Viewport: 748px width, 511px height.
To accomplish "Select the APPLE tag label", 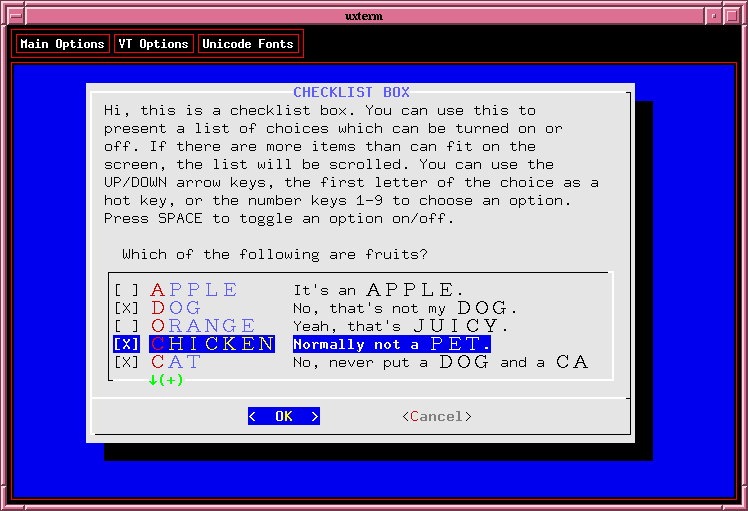I will (194, 290).
